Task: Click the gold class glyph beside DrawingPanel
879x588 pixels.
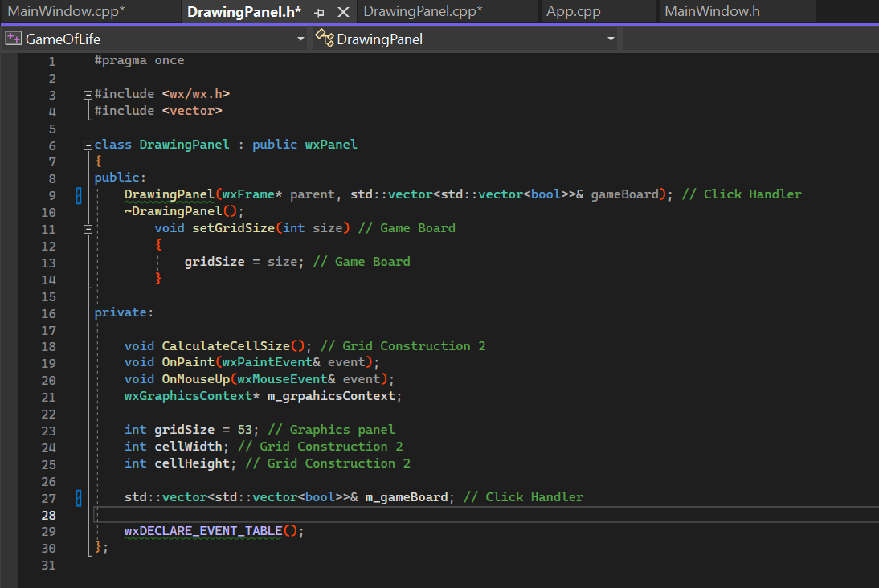Action: click(x=324, y=38)
